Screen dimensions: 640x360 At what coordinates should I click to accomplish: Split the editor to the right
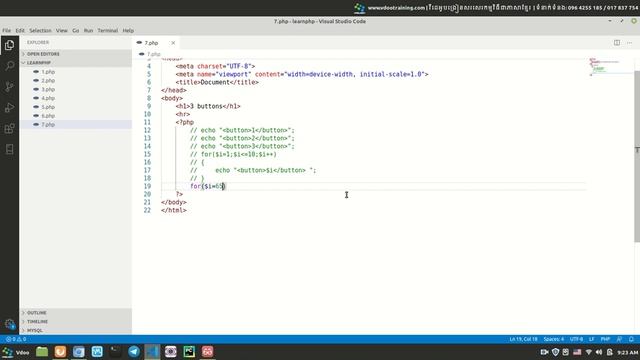[617, 42]
